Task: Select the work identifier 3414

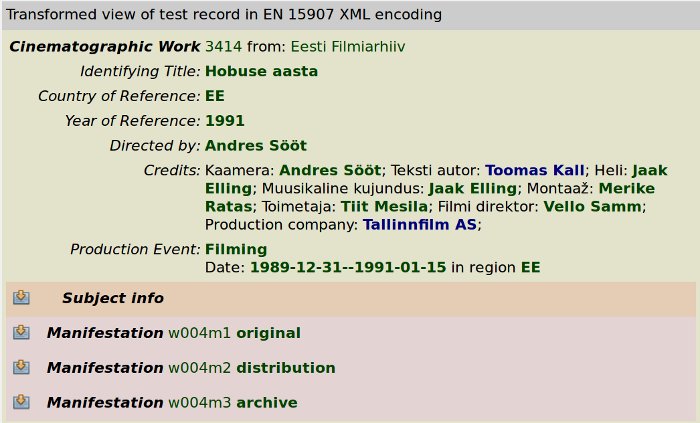Action: [x=223, y=46]
